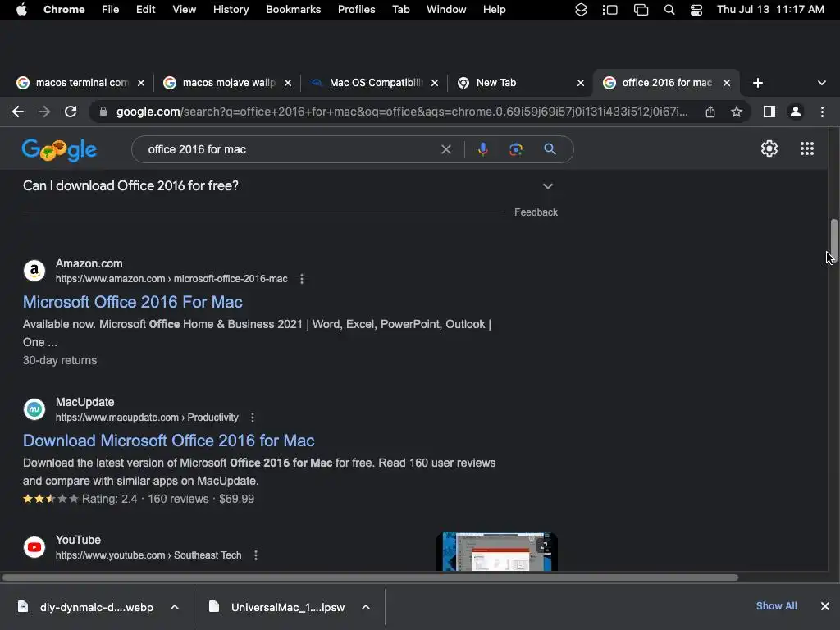
Task: Open Spotlight search in menu bar
Action: point(669,10)
